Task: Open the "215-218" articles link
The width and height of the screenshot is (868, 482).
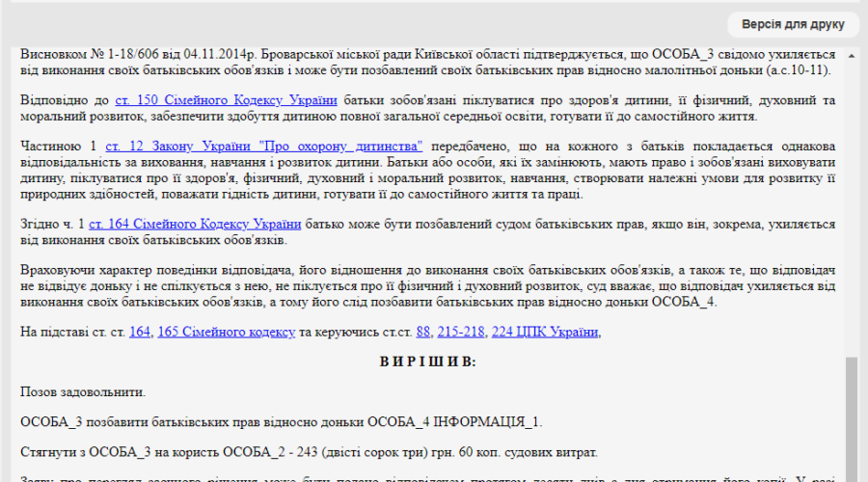Action: pyautogui.click(x=460, y=333)
